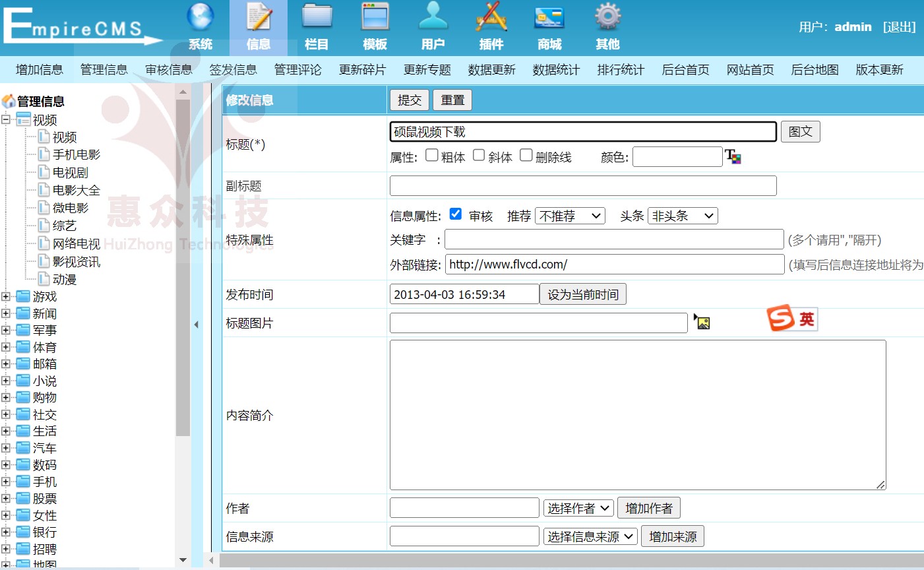
Task: Click the 体育 folder icon
Action: coord(23,347)
